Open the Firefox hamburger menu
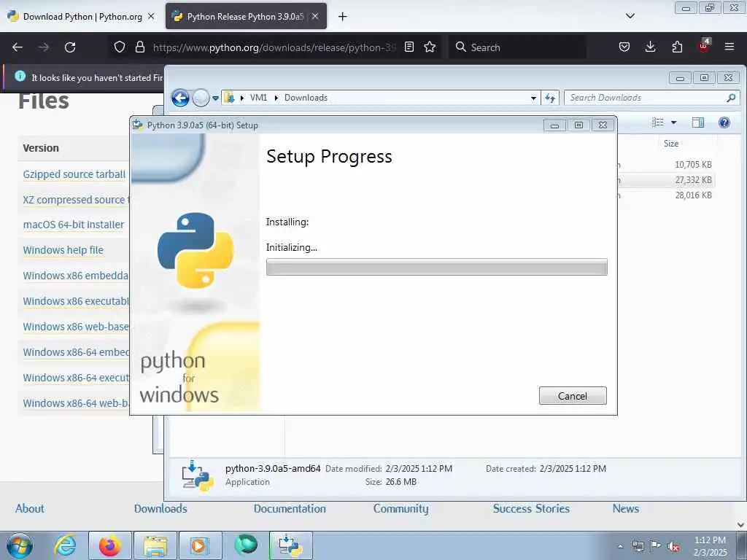Viewport: 747px width, 560px height. click(x=729, y=47)
